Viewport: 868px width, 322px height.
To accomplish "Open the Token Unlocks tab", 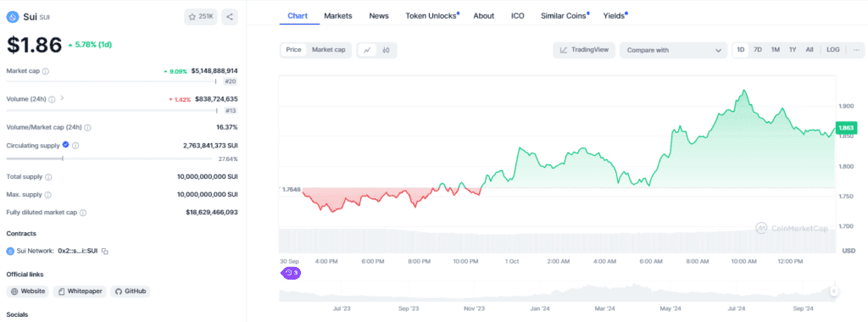I will click(431, 15).
